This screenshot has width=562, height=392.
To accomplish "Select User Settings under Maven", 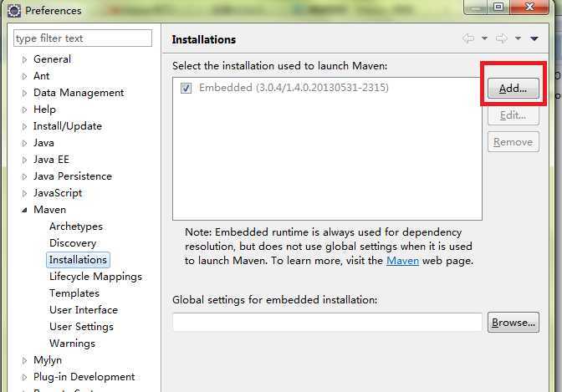I will pos(81,327).
